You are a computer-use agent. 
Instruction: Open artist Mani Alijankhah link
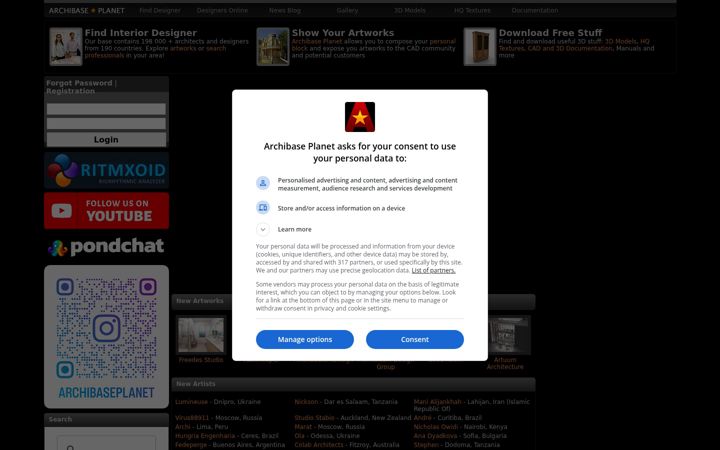pos(438,402)
